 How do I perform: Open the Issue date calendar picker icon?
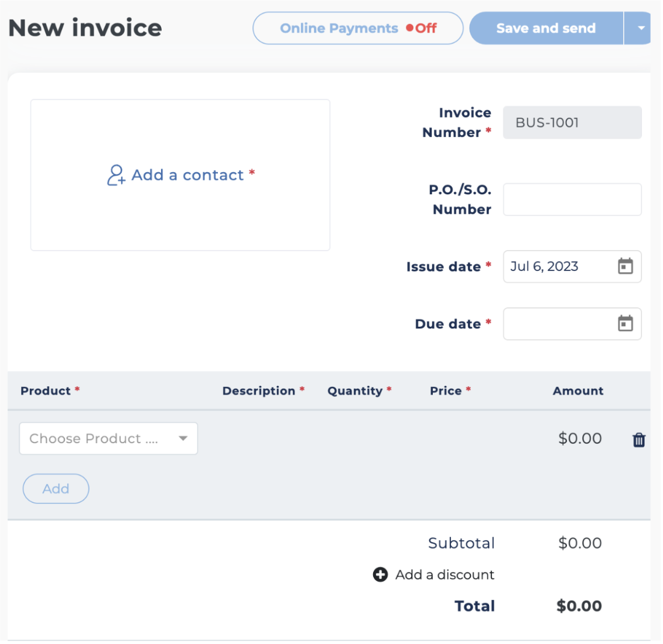point(625,266)
